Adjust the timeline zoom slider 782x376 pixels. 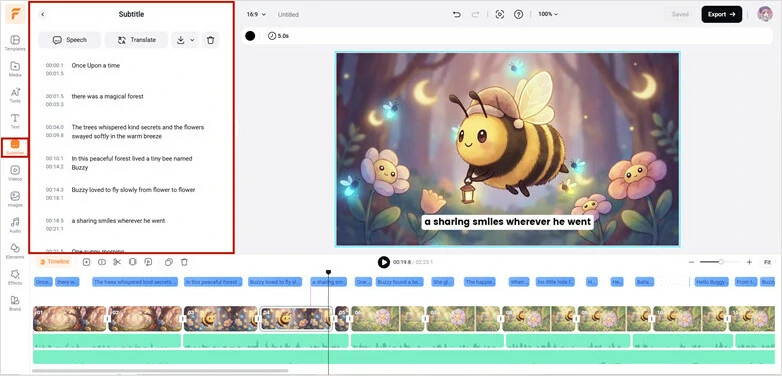coord(720,262)
